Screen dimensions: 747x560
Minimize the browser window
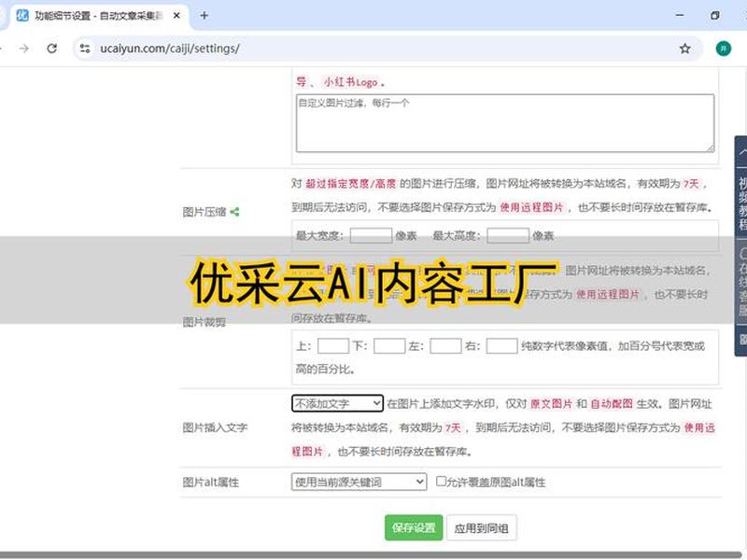coord(680,15)
